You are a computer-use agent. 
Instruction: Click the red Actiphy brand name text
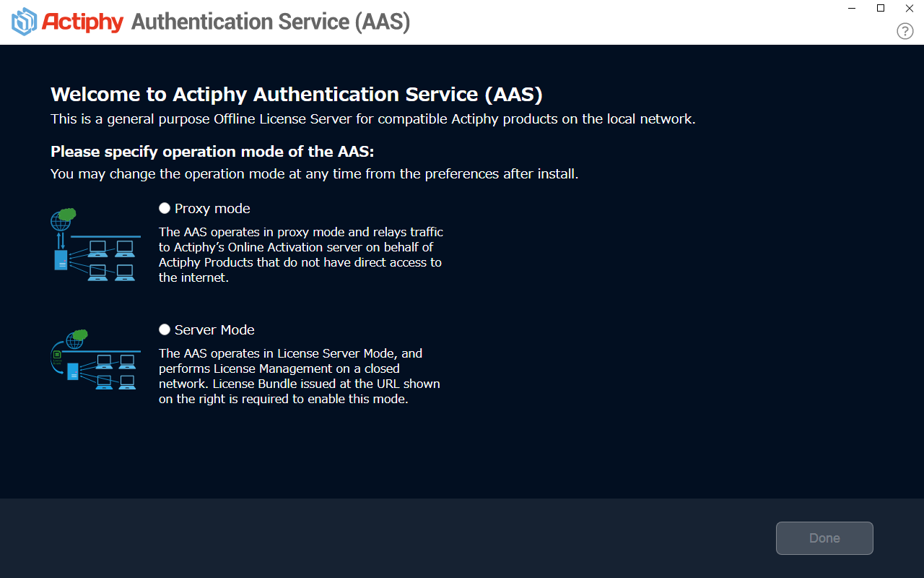coord(83,22)
